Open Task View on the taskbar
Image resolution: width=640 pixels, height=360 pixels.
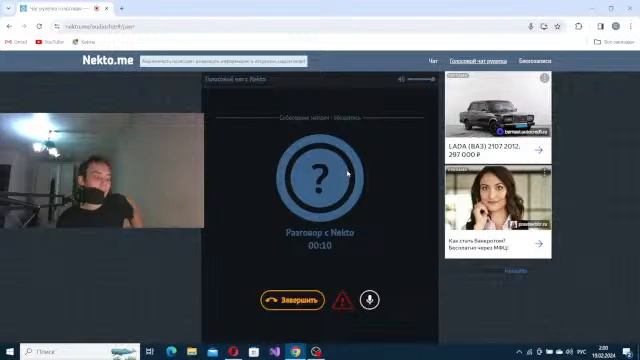click(150, 351)
